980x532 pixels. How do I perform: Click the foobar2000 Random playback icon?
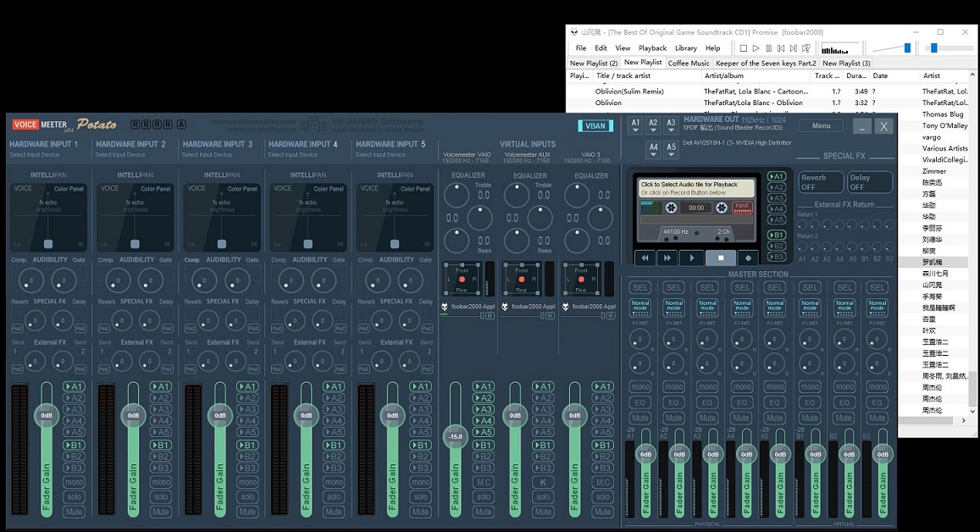(x=806, y=48)
